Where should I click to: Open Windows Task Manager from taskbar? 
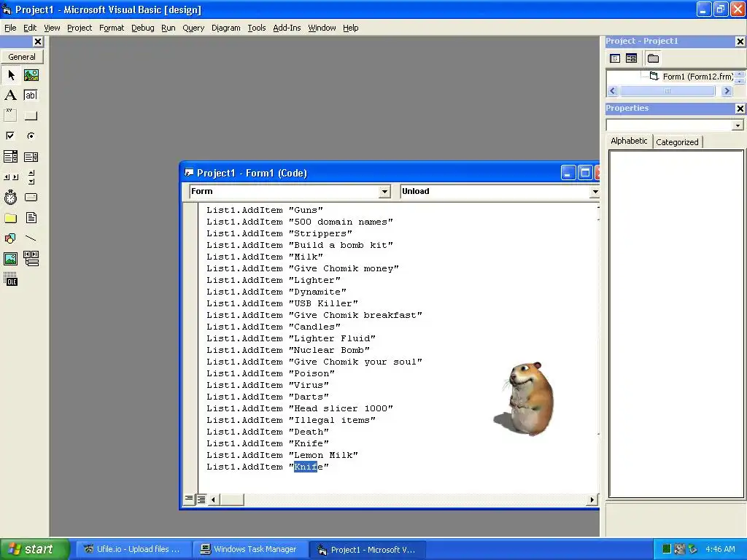249,549
